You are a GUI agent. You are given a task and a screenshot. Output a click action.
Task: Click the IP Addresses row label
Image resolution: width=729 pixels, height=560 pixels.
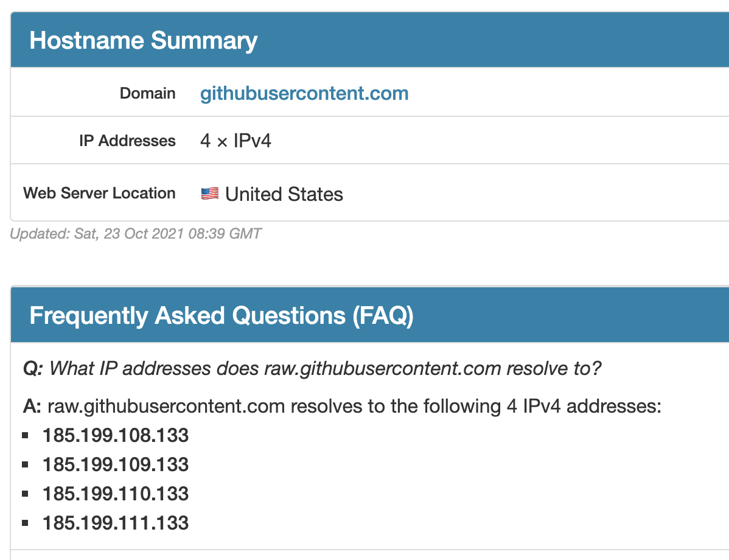pyautogui.click(x=127, y=141)
